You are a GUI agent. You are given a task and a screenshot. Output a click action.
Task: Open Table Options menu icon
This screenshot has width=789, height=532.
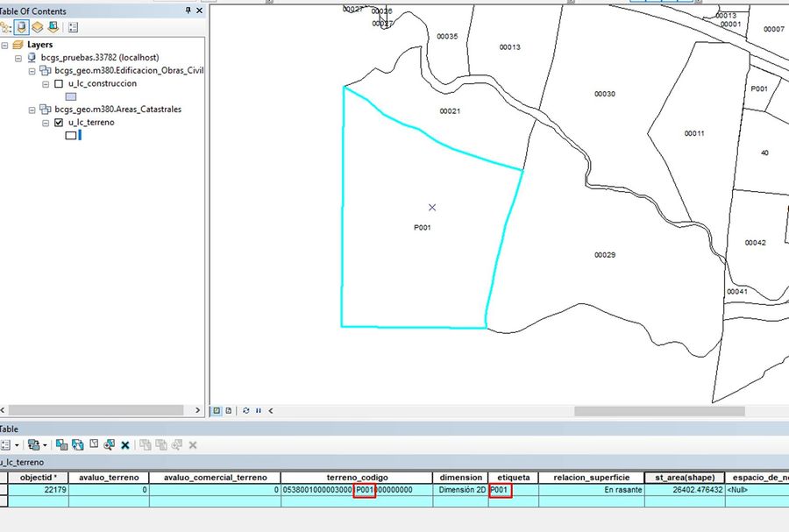[x=5, y=445]
